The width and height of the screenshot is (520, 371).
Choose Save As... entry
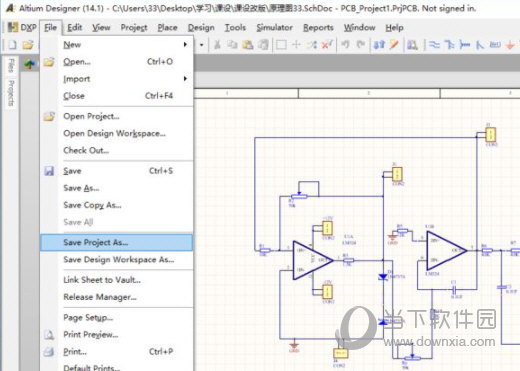click(117, 188)
